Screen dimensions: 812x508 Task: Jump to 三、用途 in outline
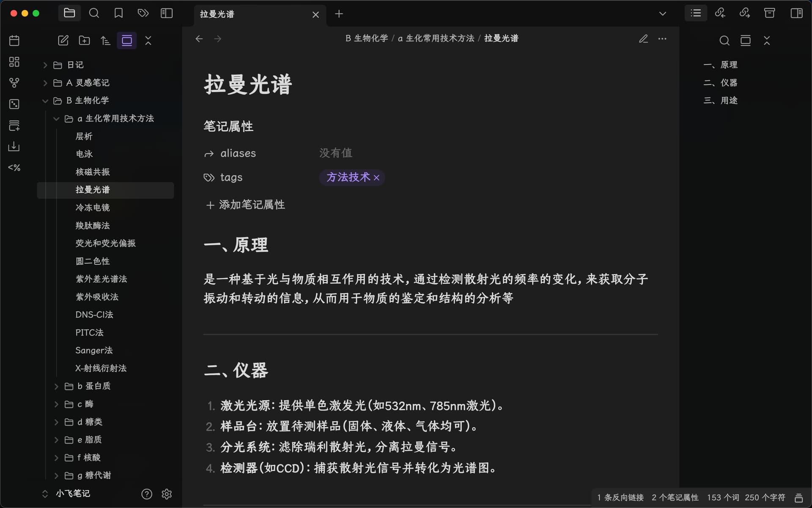[x=720, y=101]
